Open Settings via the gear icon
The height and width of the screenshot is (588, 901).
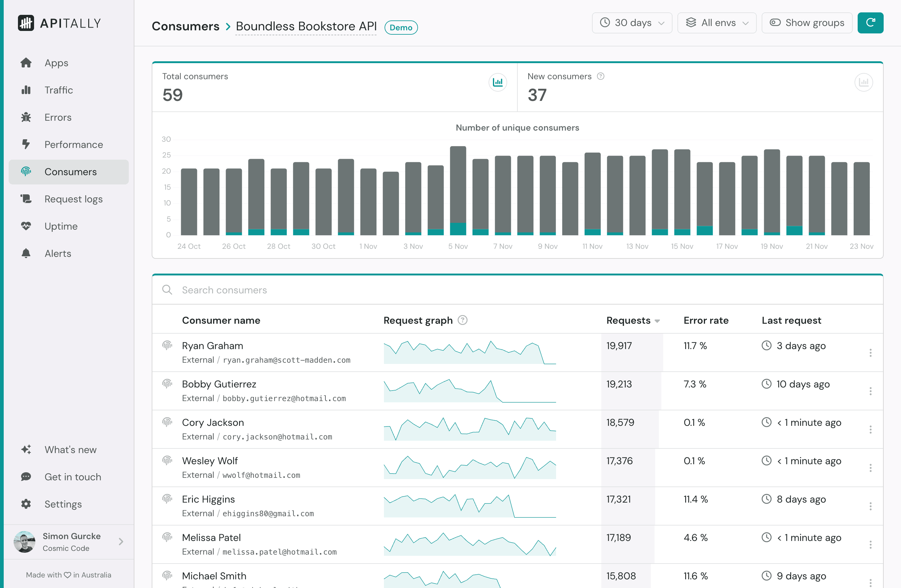point(26,504)
